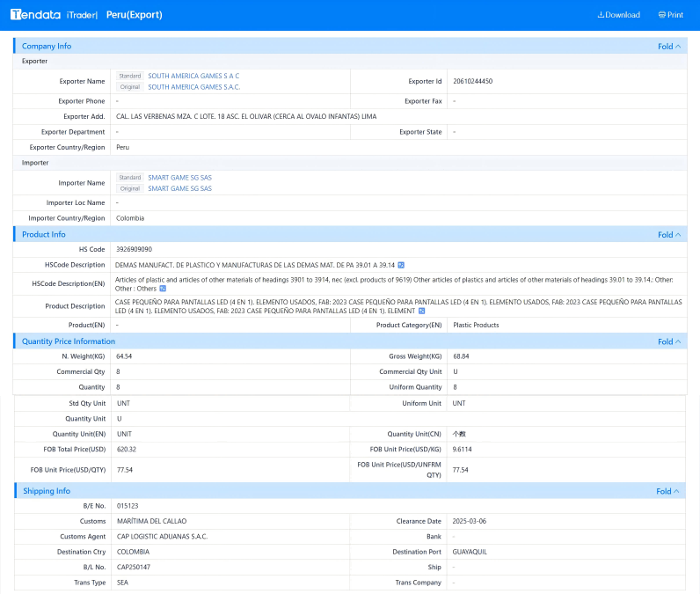Fold the Shipping Info section

tap(667, 491)
